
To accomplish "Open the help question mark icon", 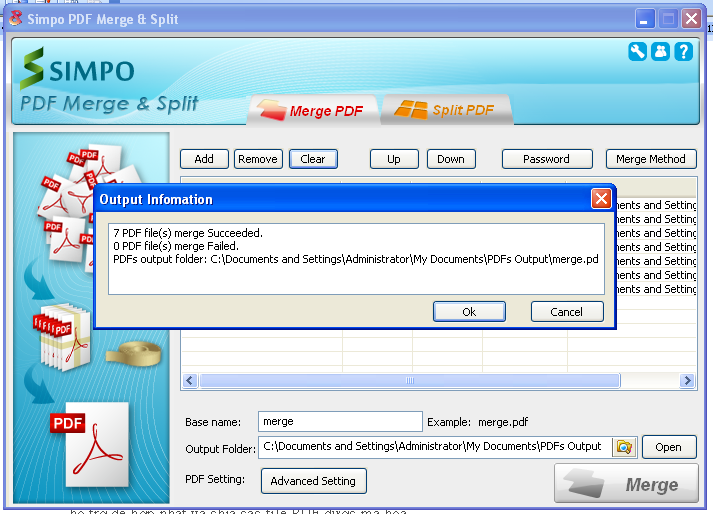I will click(683, 51).
